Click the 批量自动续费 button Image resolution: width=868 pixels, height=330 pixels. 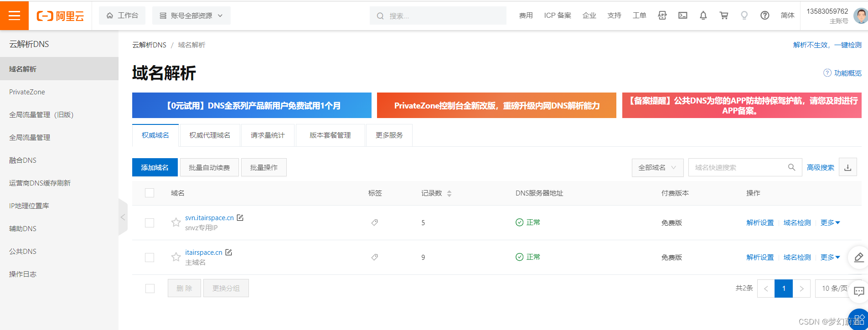[x=209, y=167]
